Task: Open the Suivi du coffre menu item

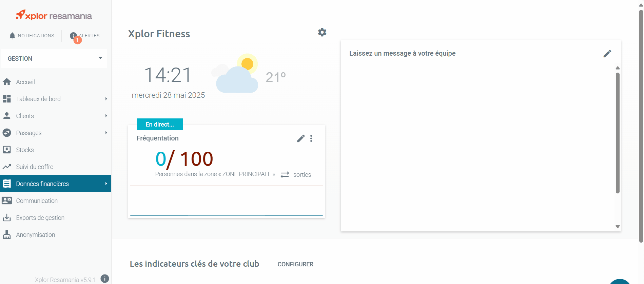Action: (56, 167)
